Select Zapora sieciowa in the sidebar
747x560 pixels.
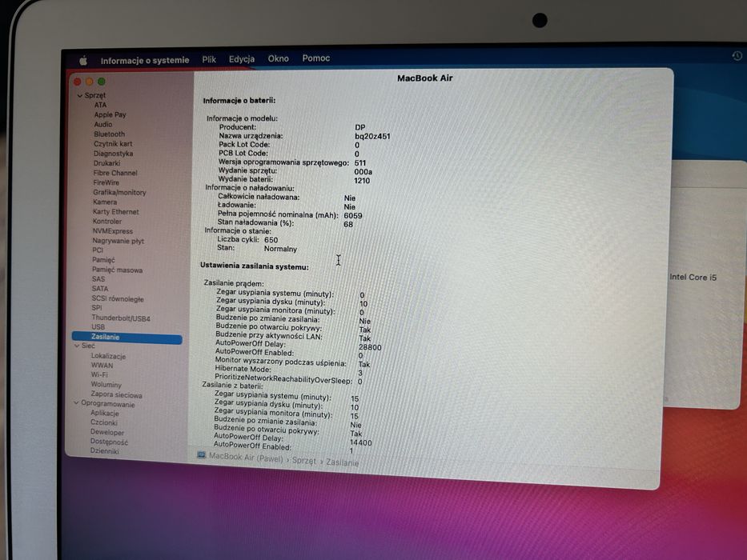tap(116, 394)
